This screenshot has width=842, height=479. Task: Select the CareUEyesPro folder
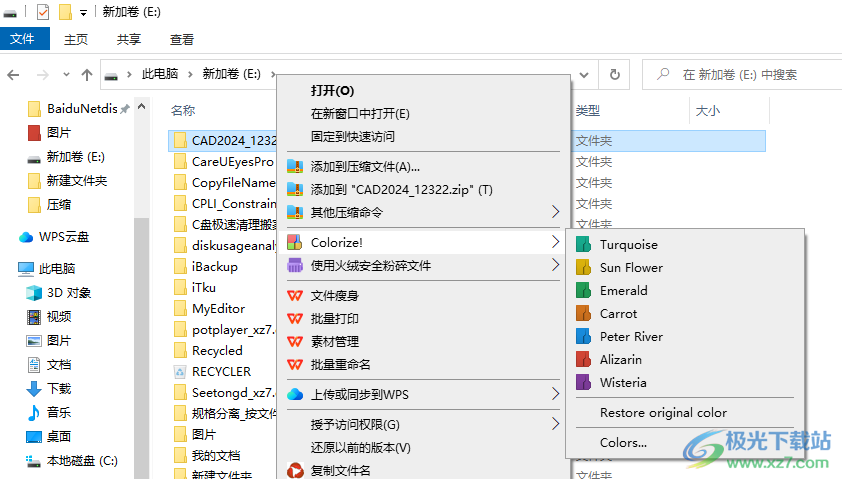click(224, 162)
